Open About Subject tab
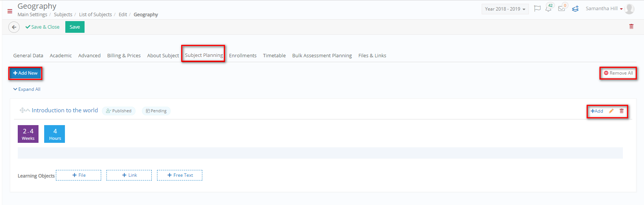 coord(163,55)
